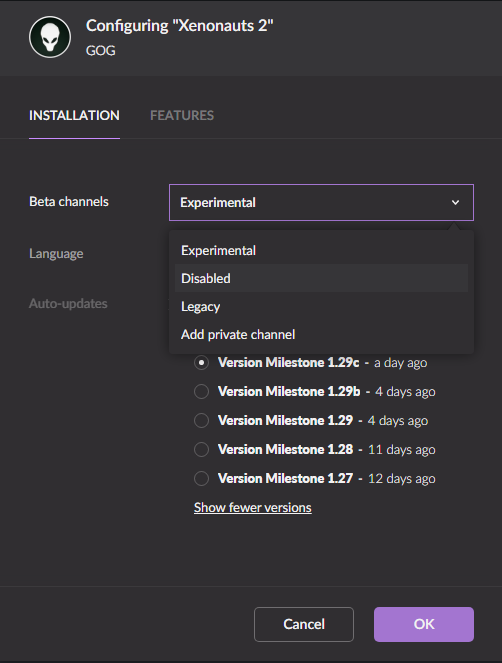Click the '11 days ago' timestamp

click(x=402, y=450)
